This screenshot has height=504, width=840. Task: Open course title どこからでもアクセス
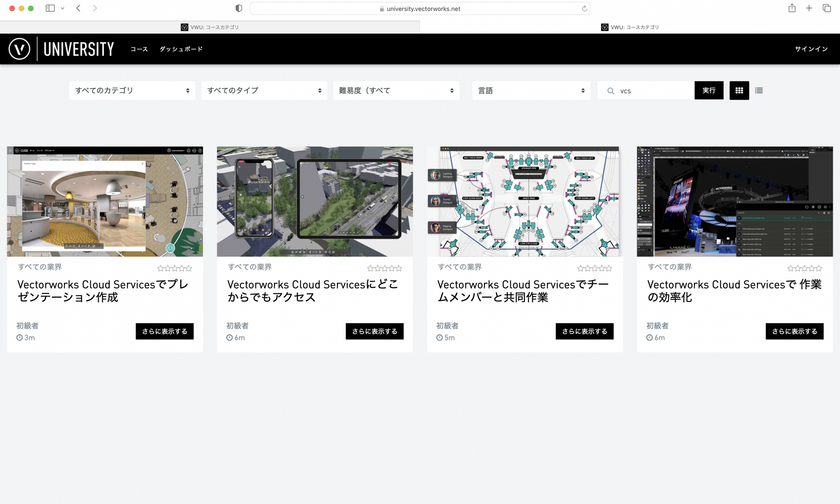313,291
